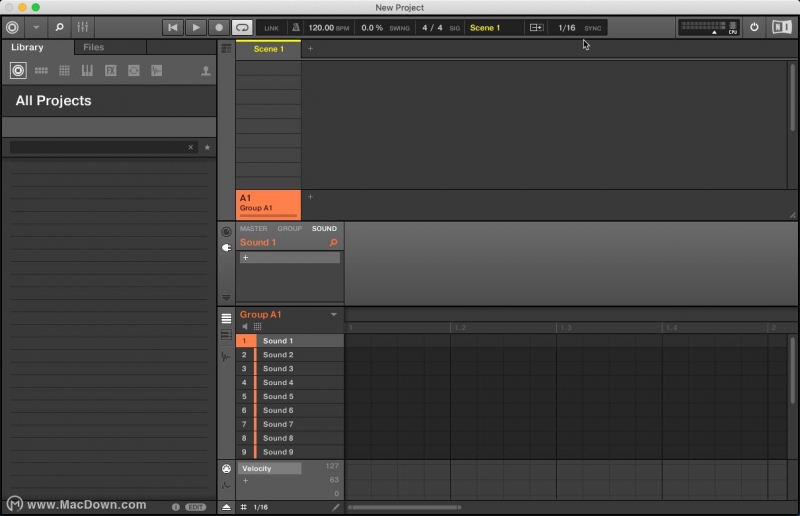The height and width of the screenshot is (516, 800).
Task: Select Sound 5 slot
Action: pyautogui.click(x=290, y=397)
